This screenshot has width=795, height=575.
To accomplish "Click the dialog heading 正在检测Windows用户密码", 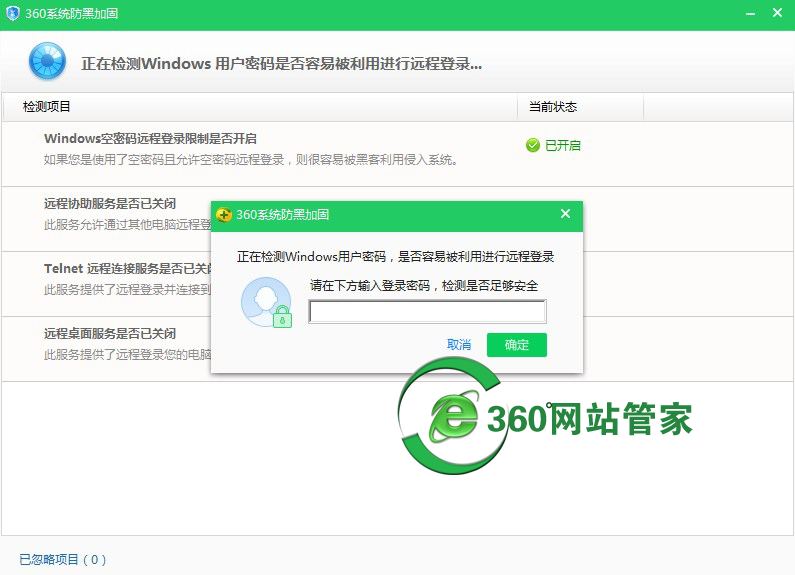I will [x=395, y=257].
